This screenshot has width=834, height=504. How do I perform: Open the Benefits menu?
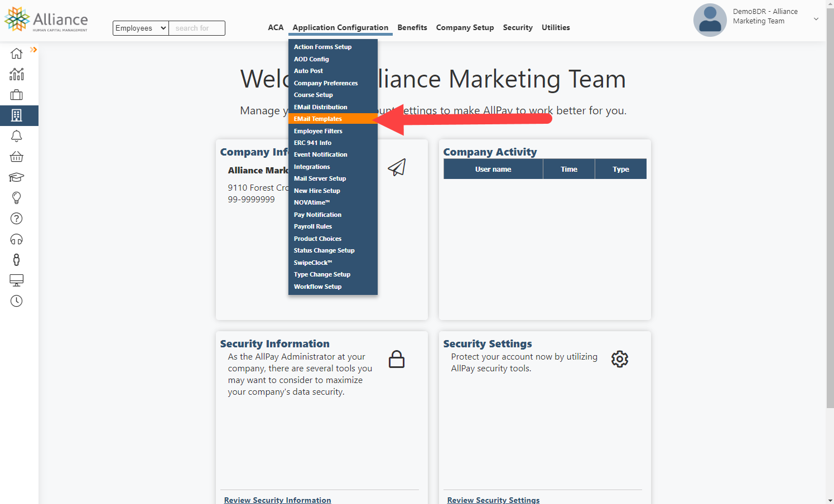[x=412, y=27]
